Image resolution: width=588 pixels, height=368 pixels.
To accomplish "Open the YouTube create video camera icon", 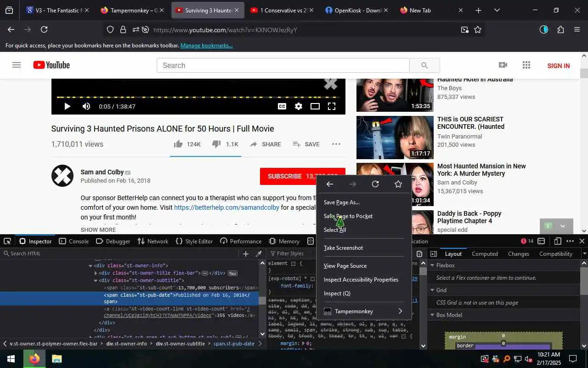I will pyautogui.click(x=503, y=65).
